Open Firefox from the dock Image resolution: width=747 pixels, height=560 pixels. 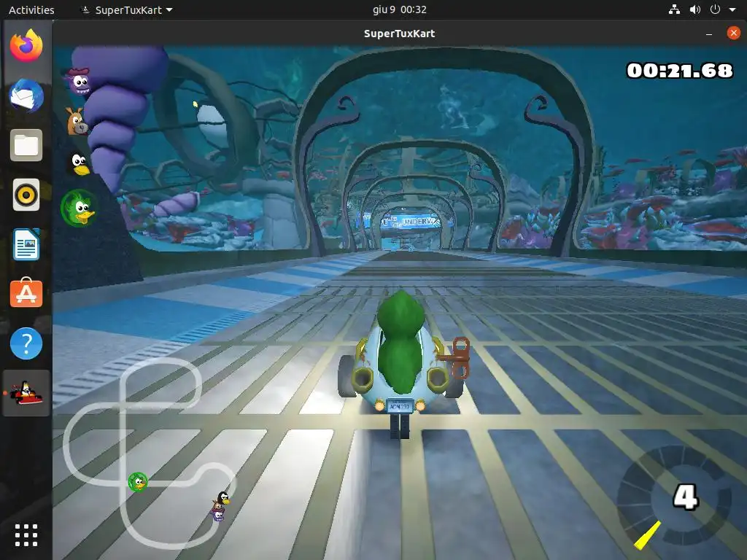(x=26, y=45)
